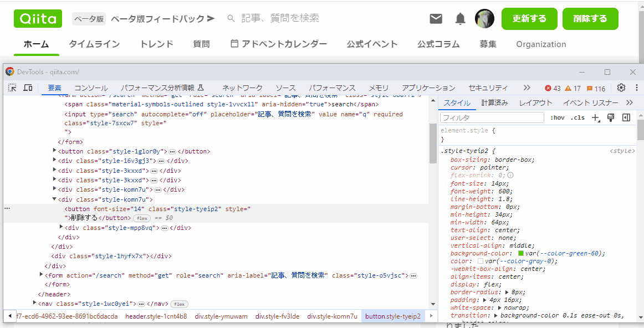Click the flex badge next to the button element
644x328 pixels.
[142, 218]
